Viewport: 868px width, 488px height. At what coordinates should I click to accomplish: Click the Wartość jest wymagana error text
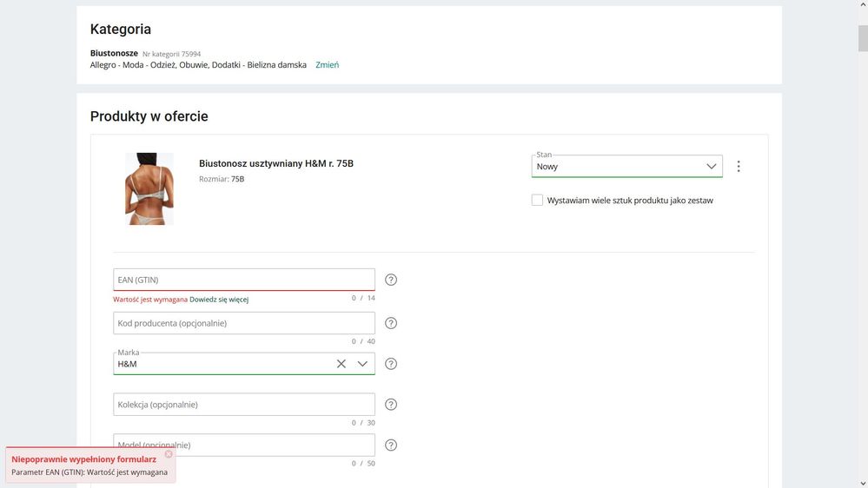pos(150,300)
